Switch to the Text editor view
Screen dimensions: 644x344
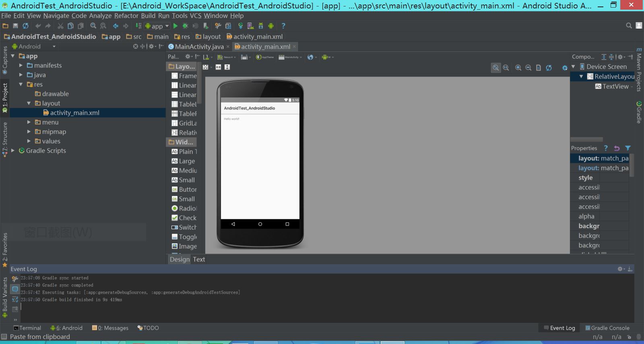pos(199,259)
